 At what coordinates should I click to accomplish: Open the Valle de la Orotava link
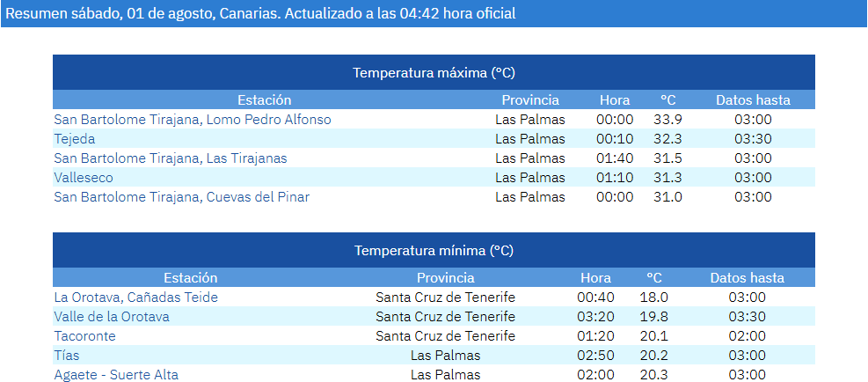112,317
